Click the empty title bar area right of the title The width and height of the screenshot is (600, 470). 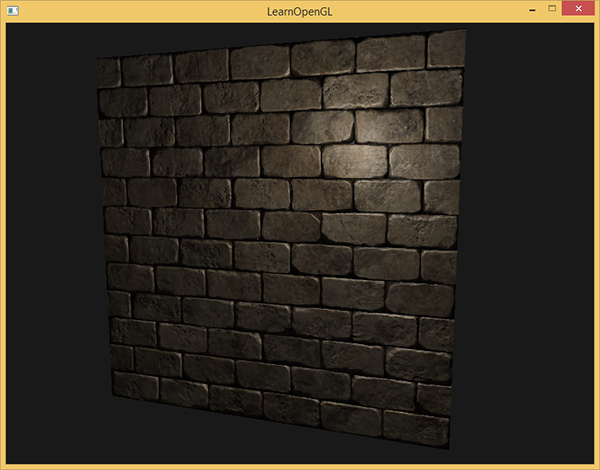430,10
